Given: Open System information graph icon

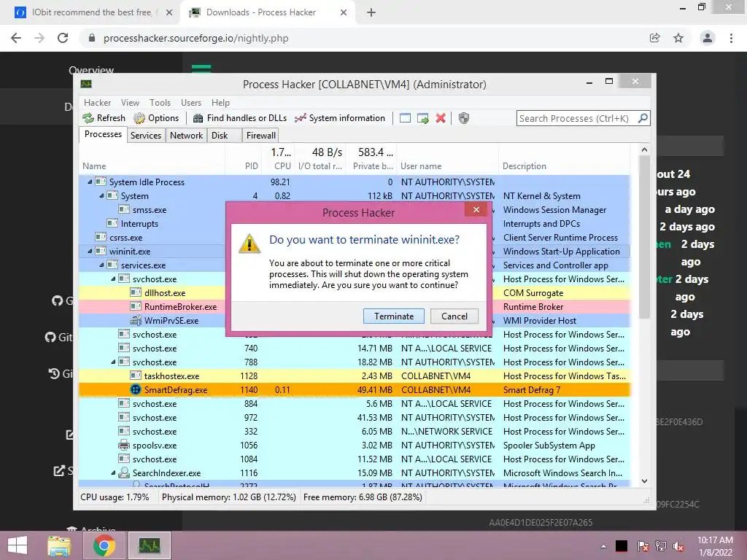Looking at the screenshot, I should (300, 118).
